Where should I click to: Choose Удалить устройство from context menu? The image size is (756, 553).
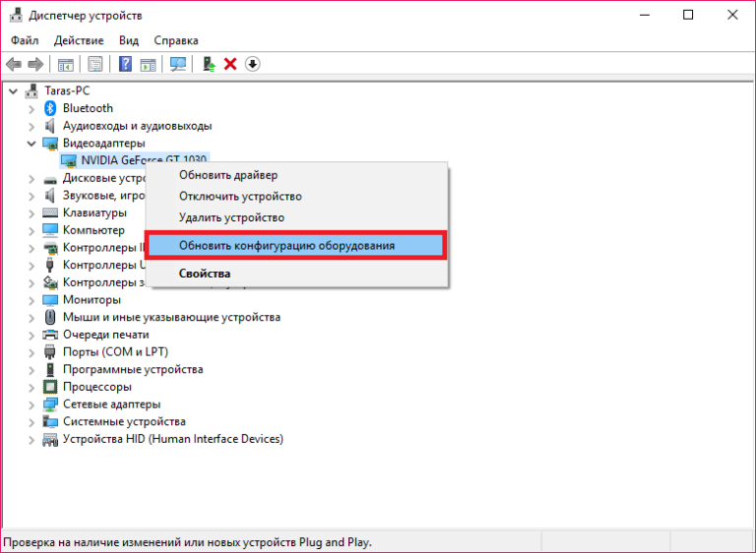coord(296,217)
